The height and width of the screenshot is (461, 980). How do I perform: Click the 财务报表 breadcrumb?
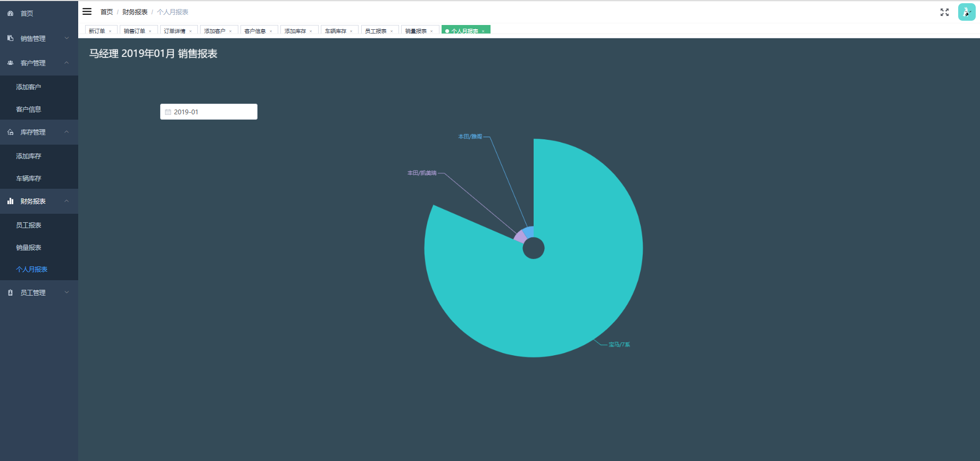coord(135,12)
